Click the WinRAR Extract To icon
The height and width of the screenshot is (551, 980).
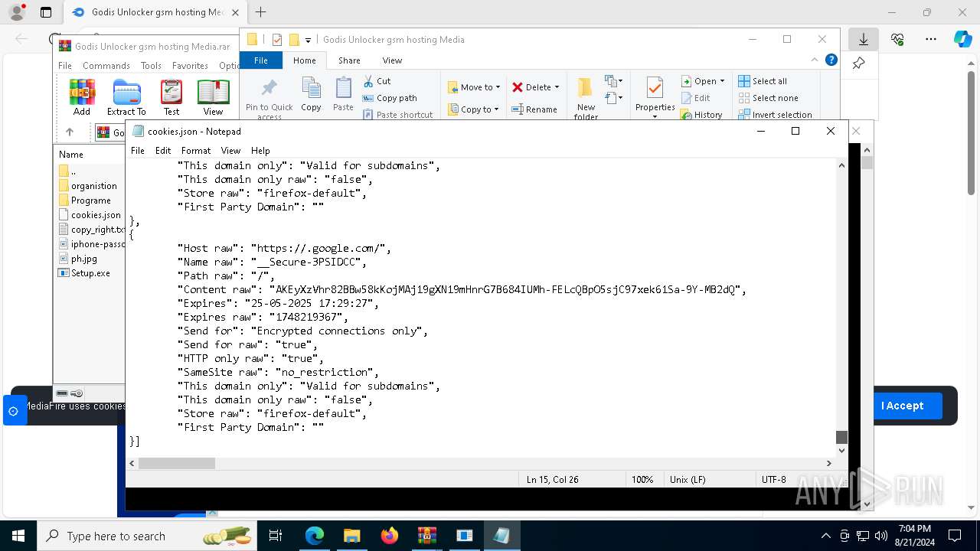(126, 97)
